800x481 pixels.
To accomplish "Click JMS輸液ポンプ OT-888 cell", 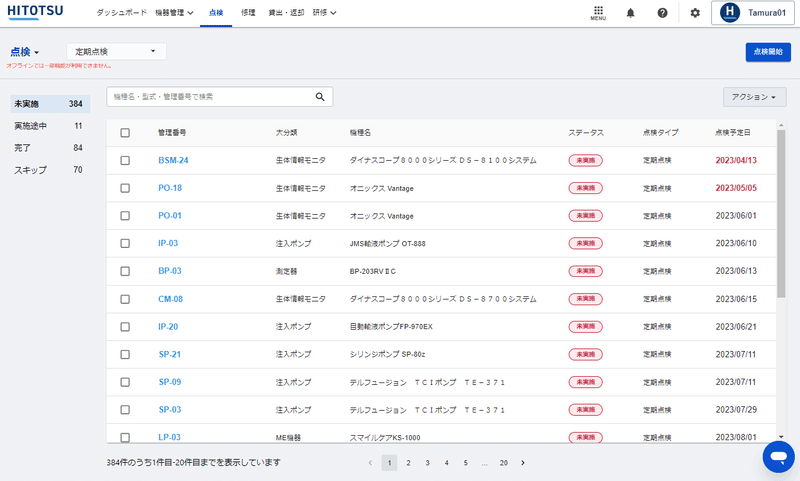I will coord(387,244).
